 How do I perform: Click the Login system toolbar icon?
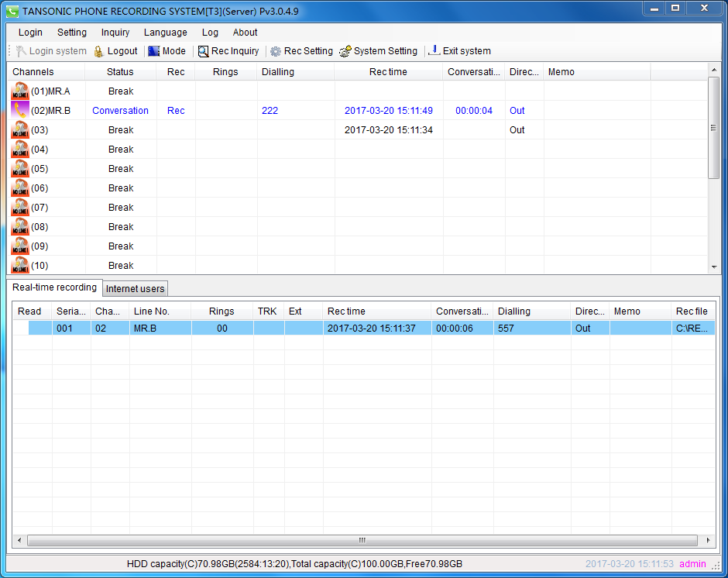coord(21,51)
